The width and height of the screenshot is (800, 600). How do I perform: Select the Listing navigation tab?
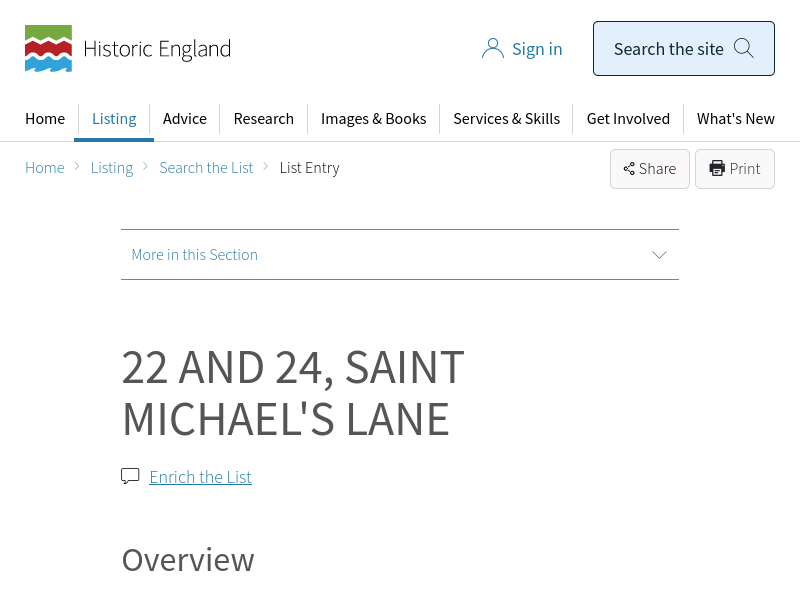[114, 118]
